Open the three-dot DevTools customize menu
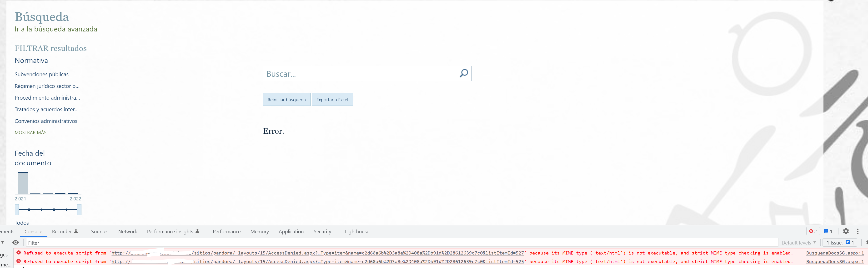The image size is (868, 275). tap(858, 231)
